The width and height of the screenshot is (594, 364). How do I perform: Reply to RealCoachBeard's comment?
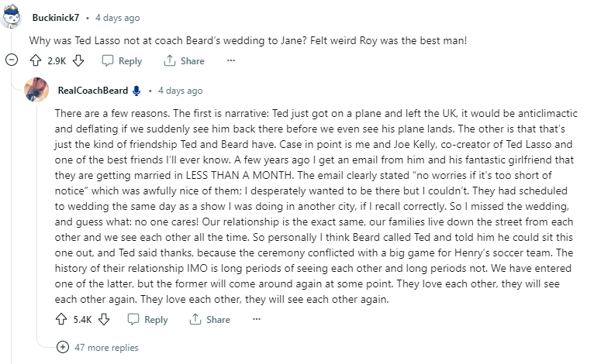pyautogui.click(x=148, y=320)
